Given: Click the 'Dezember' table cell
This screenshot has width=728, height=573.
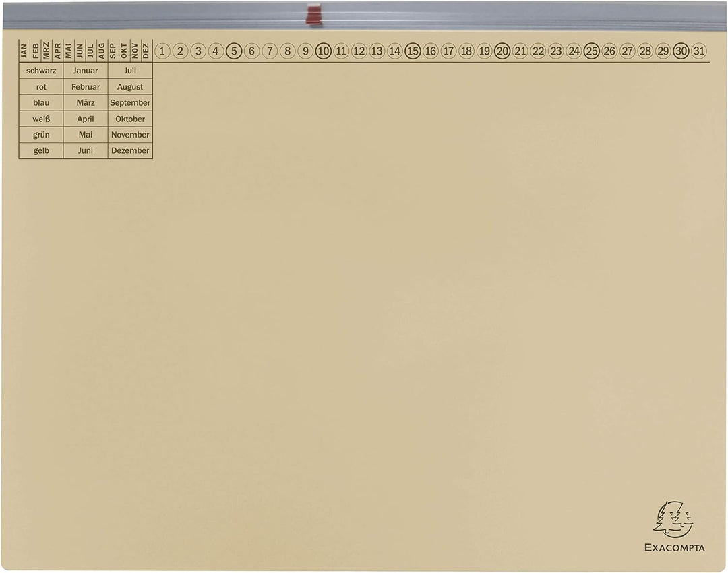Looking at the screenshot, I should [x=130, y=151].
